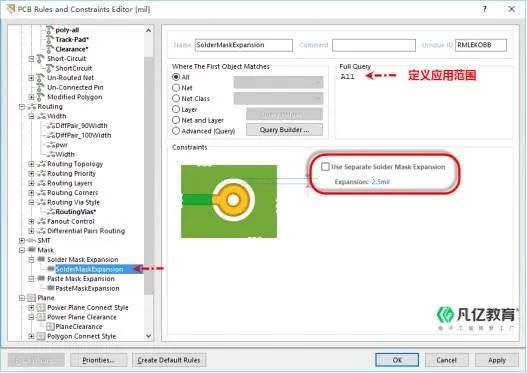Click the RoutingVias* rule icon
527x373 pixels.
[x=51, y=212]
